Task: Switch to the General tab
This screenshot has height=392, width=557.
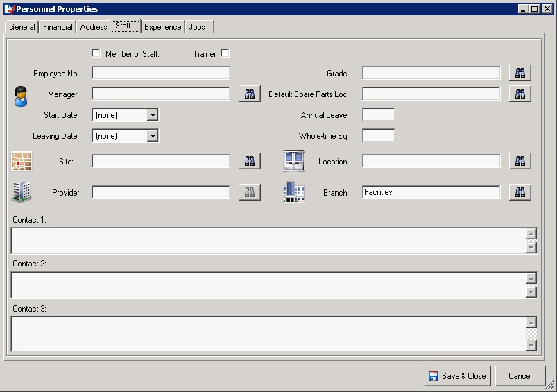Action: tap(22, 27)
